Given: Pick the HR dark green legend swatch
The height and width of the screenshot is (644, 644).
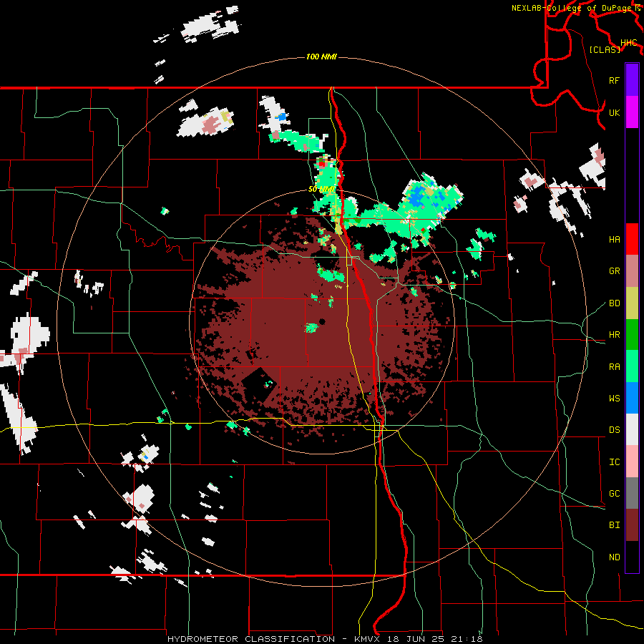Looking at the screenshot, I should coord(632,335).
